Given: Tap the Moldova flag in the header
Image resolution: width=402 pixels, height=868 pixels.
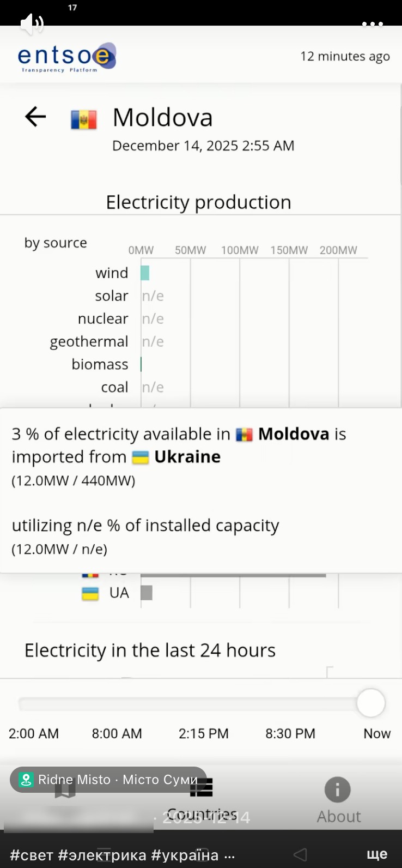Looking at the screenshot, I should 84,119.
